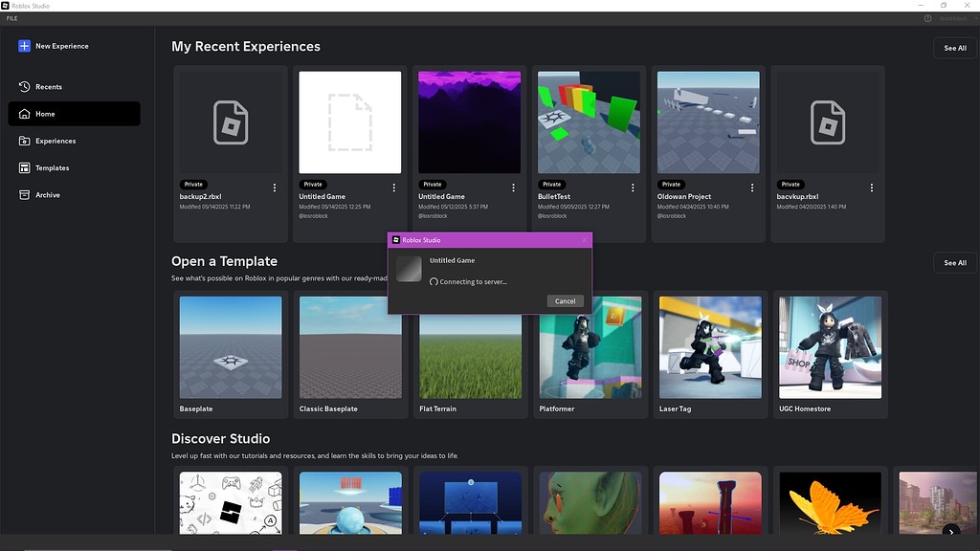Click the Home house icon

(24, 114)
